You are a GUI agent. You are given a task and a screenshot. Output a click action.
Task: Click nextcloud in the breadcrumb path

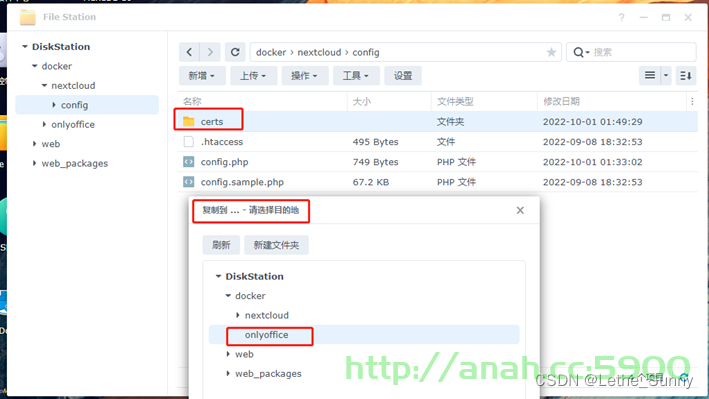[319, 52]
